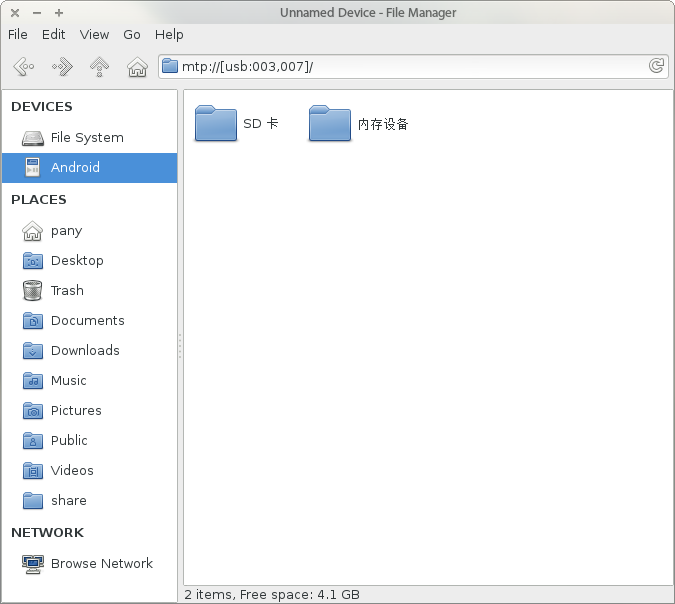Open the Public label in Places
The width and height of the screenshot is (675, 604).
tap(69, 440)
